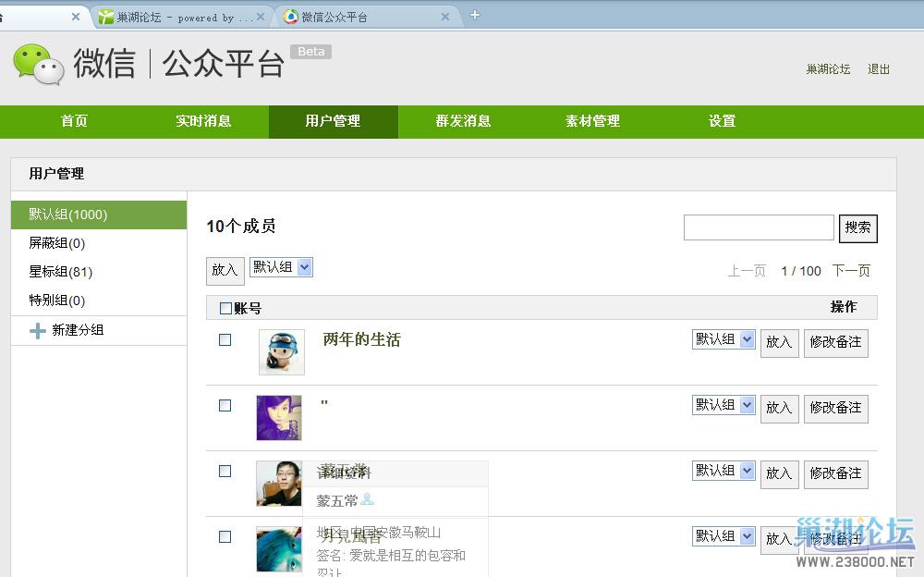Click the 上一页 previous page link
This screenshot has height=577, width=924.
(747, 271)
